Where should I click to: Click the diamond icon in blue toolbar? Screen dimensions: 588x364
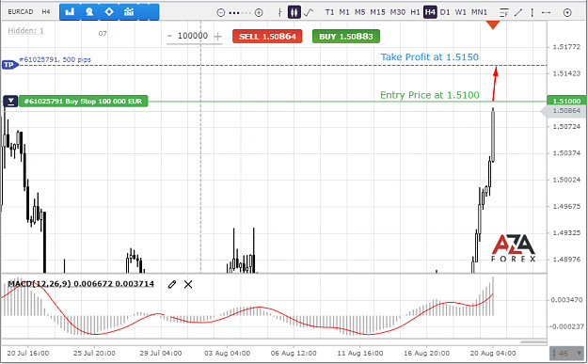109,12
